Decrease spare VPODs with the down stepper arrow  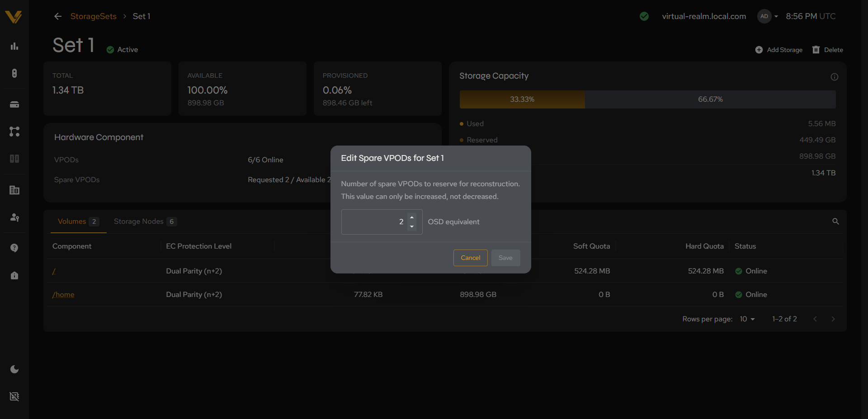tap(412, 226)
